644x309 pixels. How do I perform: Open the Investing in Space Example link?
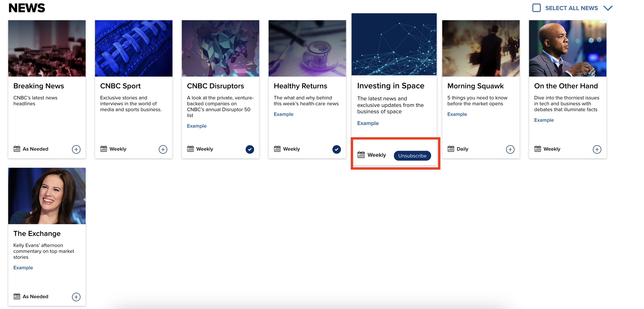point(368,123)
